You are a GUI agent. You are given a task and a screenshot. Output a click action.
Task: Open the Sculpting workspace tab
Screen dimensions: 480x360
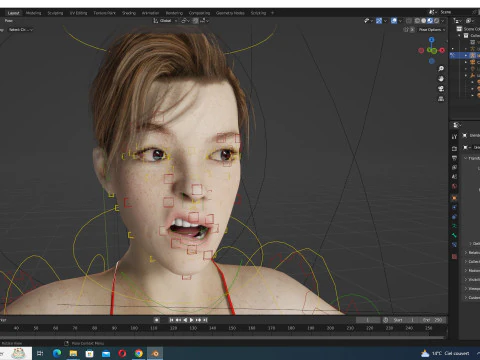coord(55,13)
